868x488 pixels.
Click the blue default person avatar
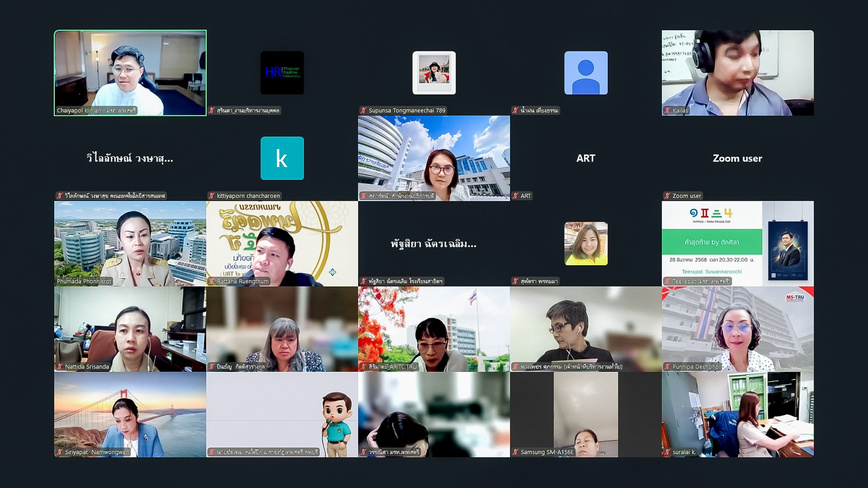point(586,73)
